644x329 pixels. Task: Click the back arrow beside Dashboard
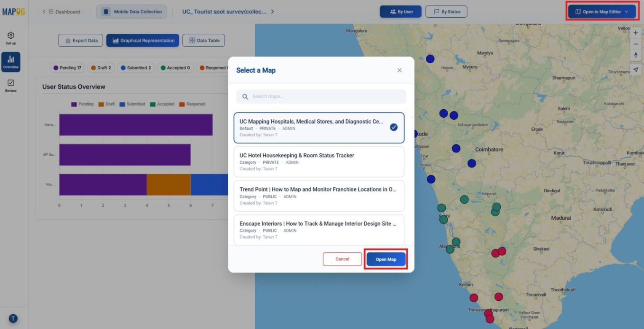click(44, 11)
